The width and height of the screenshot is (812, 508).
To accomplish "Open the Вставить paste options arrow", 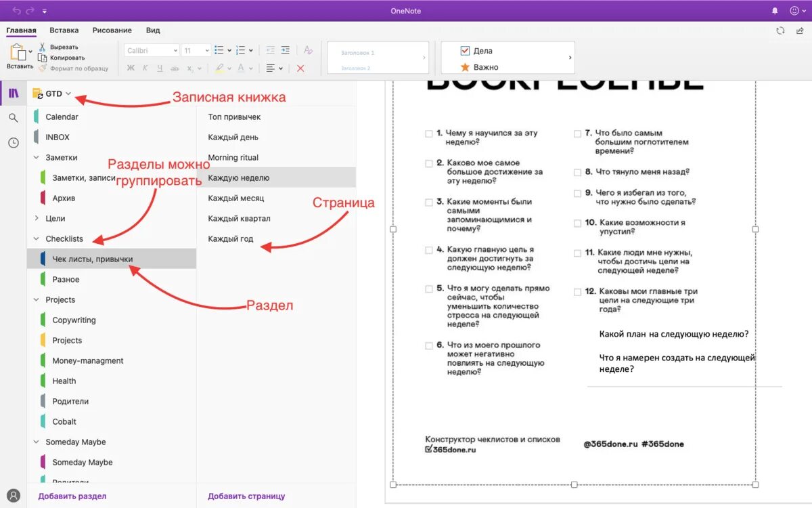I will point(30,51).
